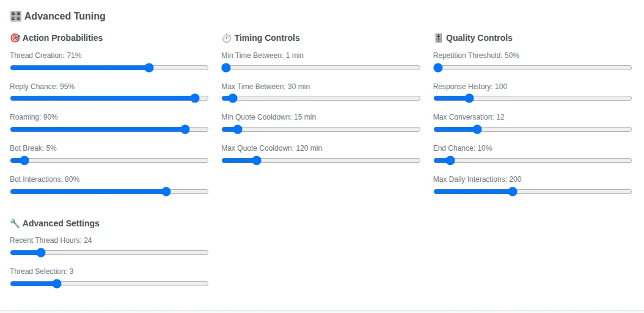Click the Max Conversation slider handle

click(477, 129)
